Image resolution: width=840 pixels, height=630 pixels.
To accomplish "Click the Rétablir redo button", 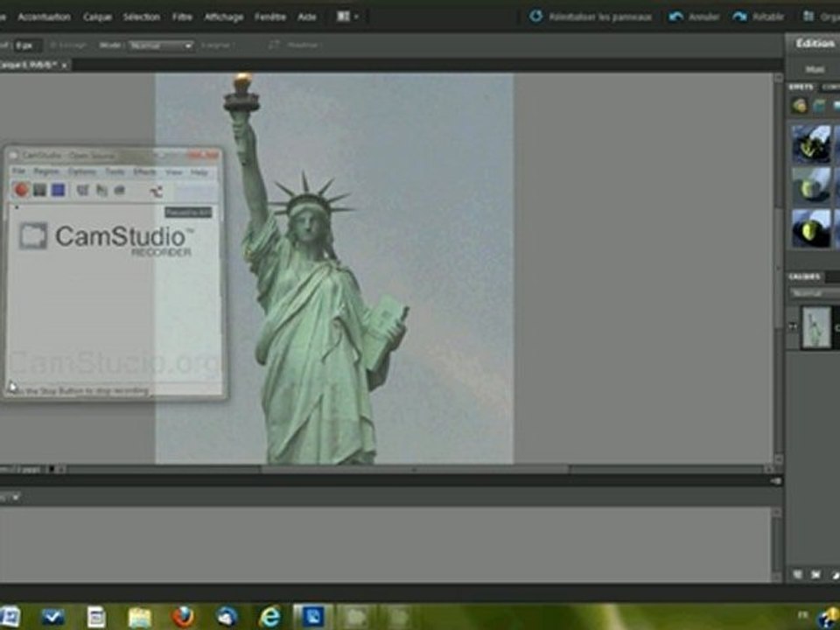I will click(x=758, y=17).
